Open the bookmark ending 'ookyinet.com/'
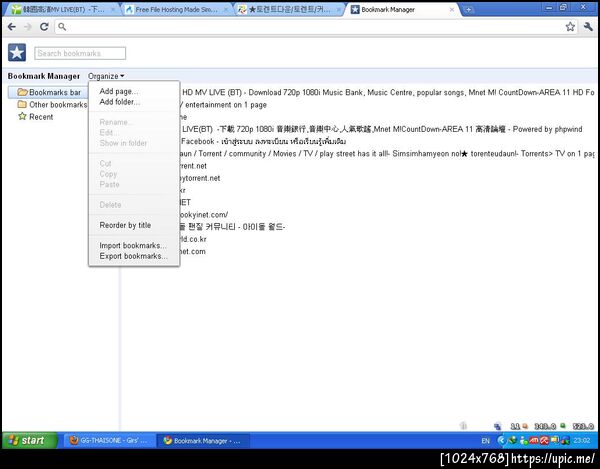Screen dimensions: 600x469 tap(204, 215)
